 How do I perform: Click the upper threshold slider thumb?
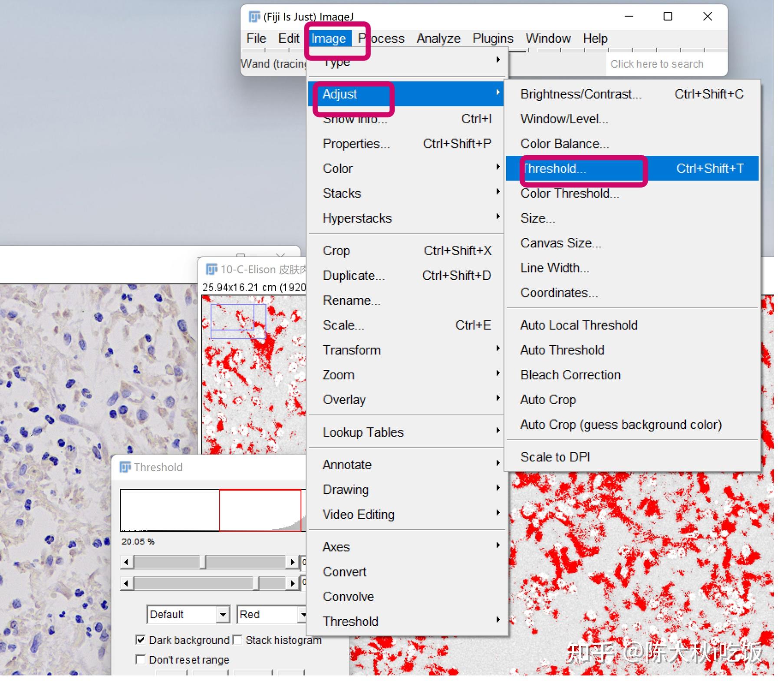click(x=203, y=562)
